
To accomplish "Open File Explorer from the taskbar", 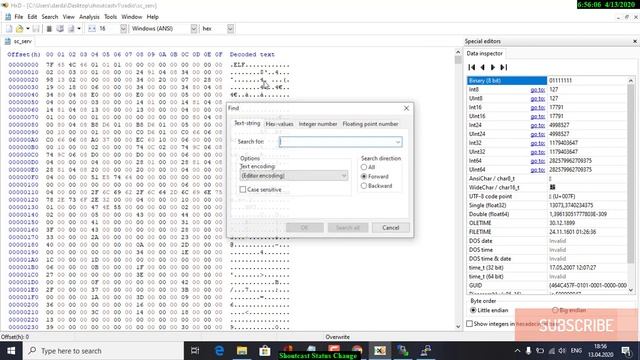I will (x=242, y=351).
